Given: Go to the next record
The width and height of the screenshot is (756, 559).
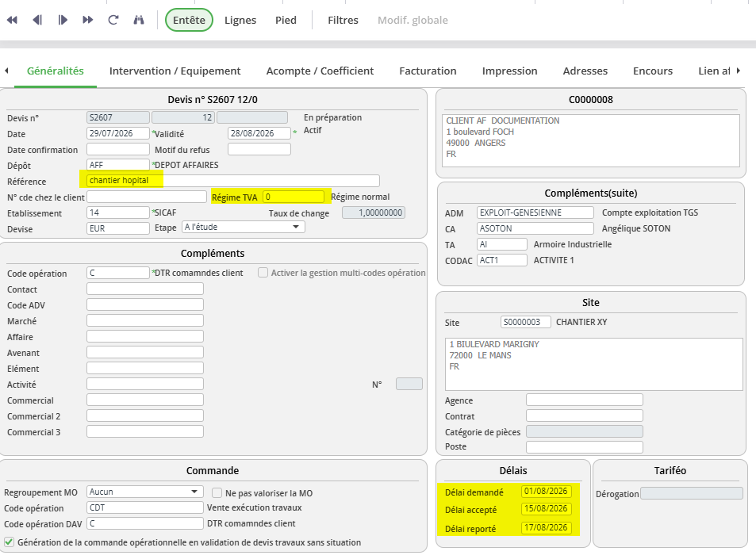Looking at the screenshot, I should coord(63,21).
